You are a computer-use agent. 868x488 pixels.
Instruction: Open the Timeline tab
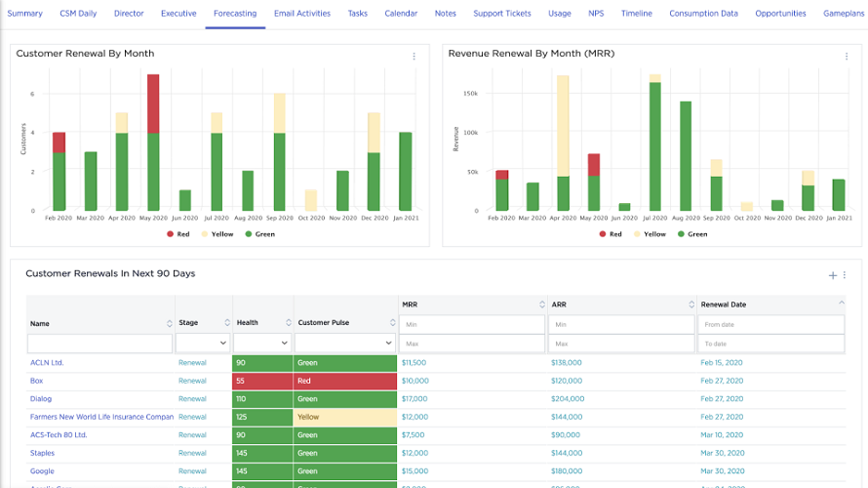point(637,14)
